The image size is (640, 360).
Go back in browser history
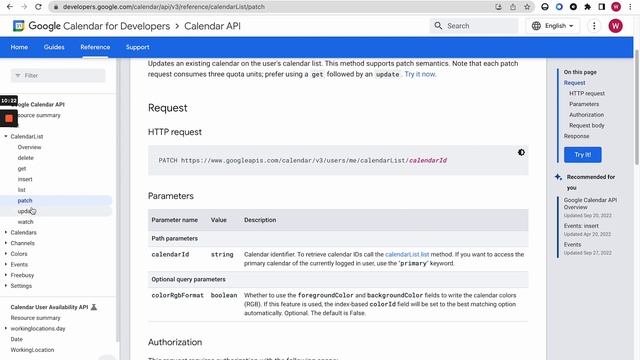(x=10, y=7)
